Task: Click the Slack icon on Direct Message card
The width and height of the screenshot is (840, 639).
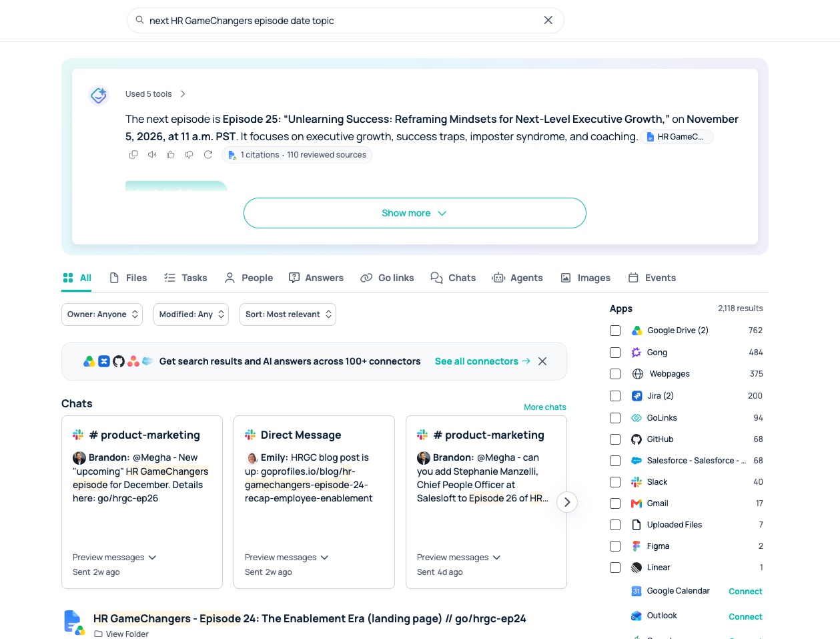Action: tap(250, 435)
